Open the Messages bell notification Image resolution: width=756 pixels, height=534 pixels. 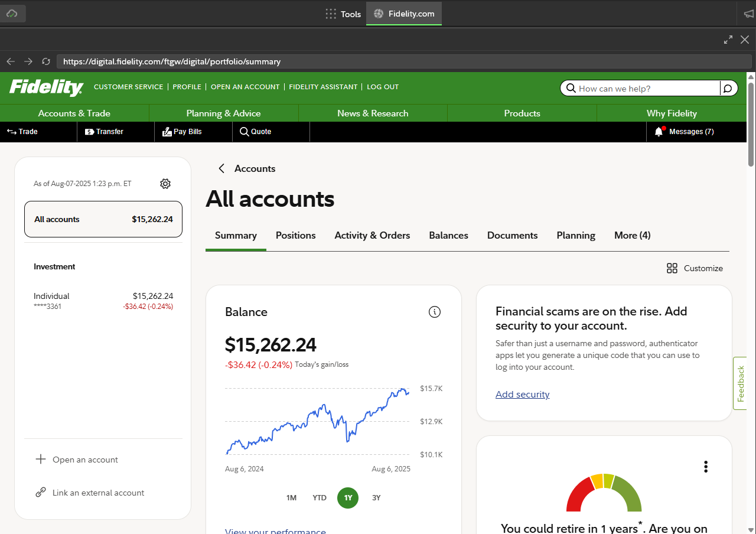click(x=659, y=132)
